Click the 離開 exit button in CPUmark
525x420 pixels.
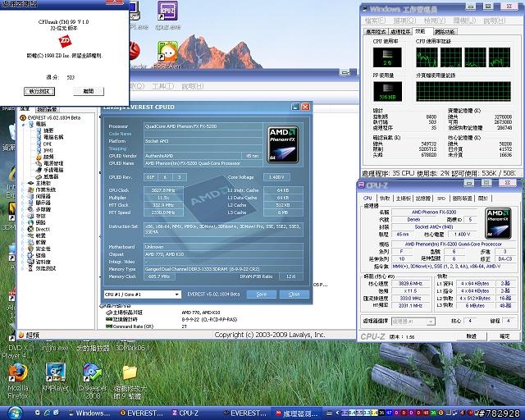coord(89,91)
